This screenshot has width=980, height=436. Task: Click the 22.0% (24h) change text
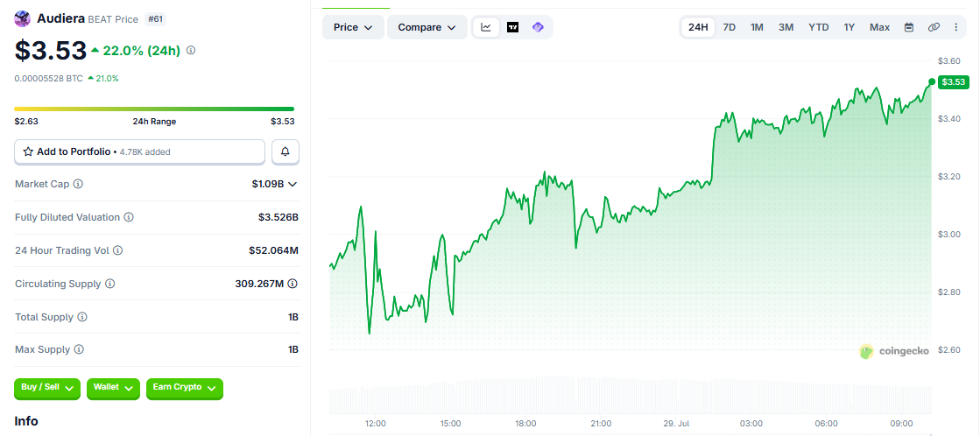(x=142, y=51)
